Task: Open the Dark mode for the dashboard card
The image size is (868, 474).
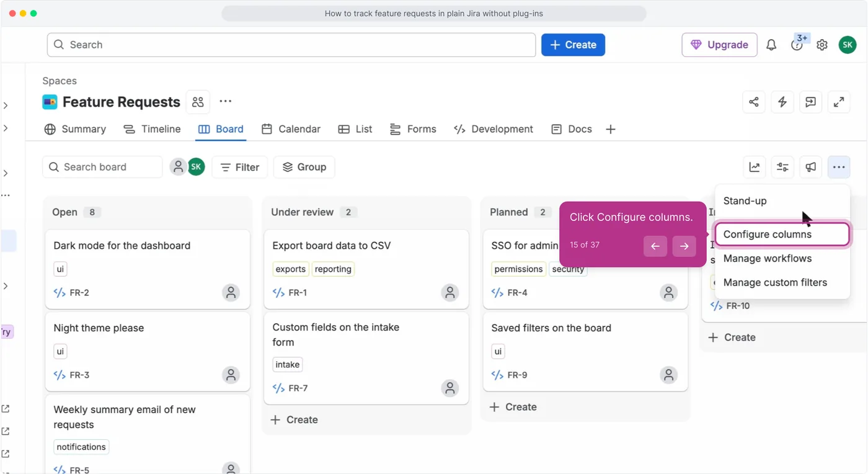Action: (148, 269)
